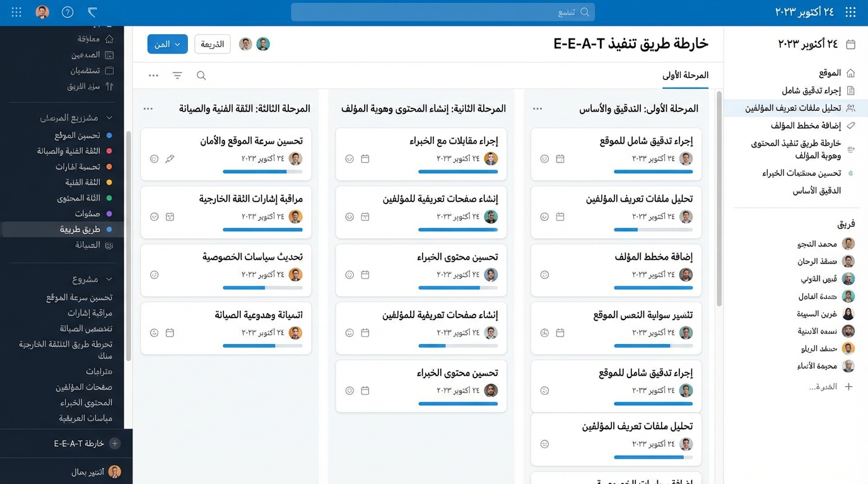Image resolution: width=868 pixels, height=484 pixels.
Task: Mark the إجراء مقابلات مع الخبراء card complete
Action: (349, 159)
